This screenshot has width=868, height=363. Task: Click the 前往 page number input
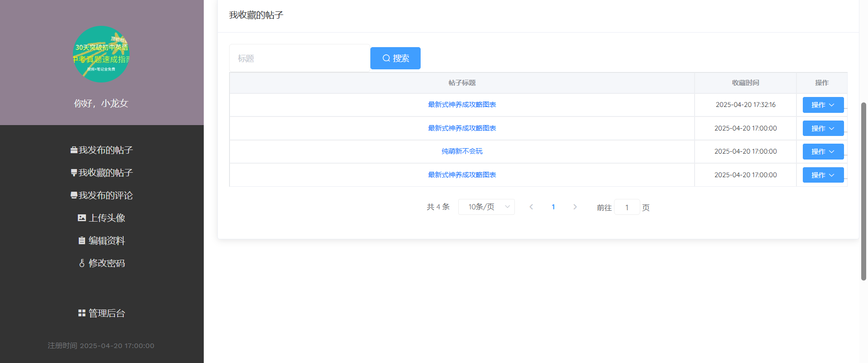[627, 207]
